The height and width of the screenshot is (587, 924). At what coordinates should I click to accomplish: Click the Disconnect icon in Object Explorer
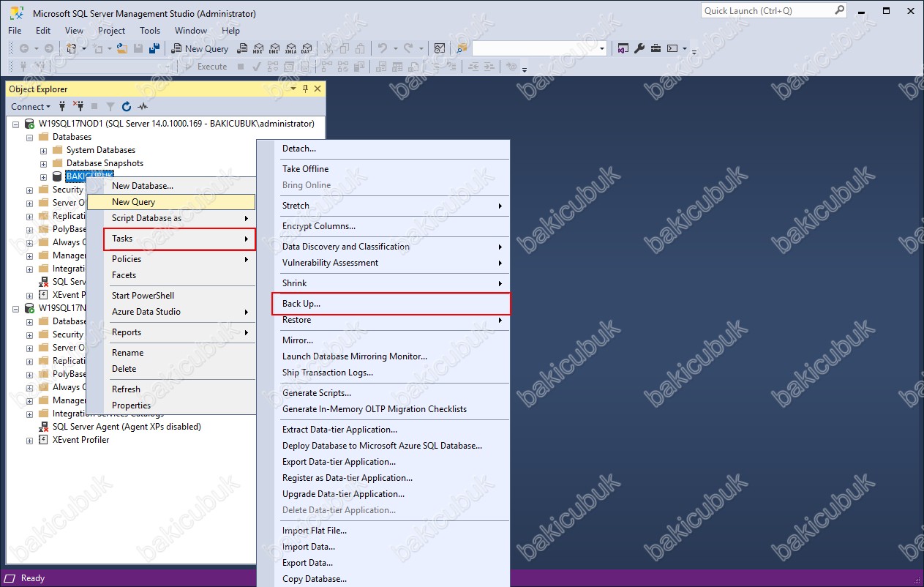[78, 106]
